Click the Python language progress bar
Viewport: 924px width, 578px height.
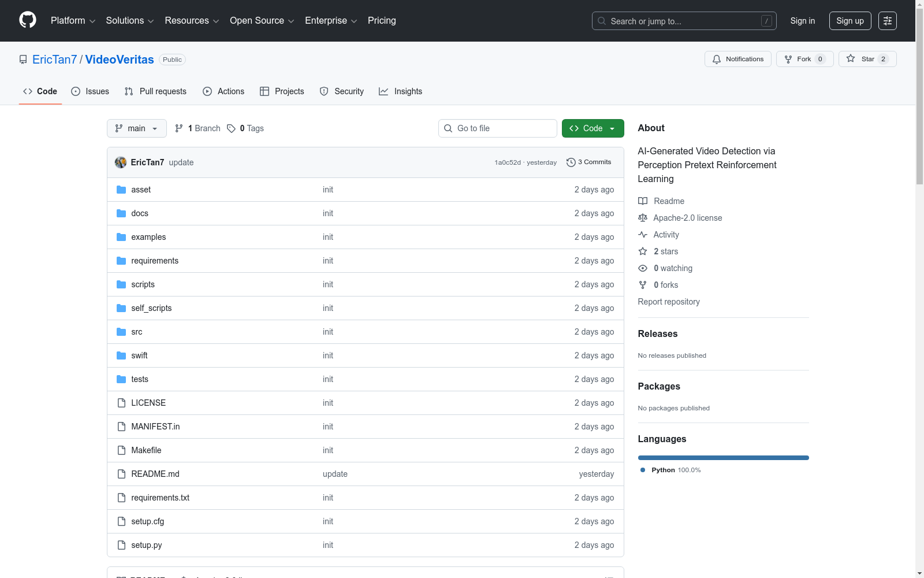pos(724,458)
